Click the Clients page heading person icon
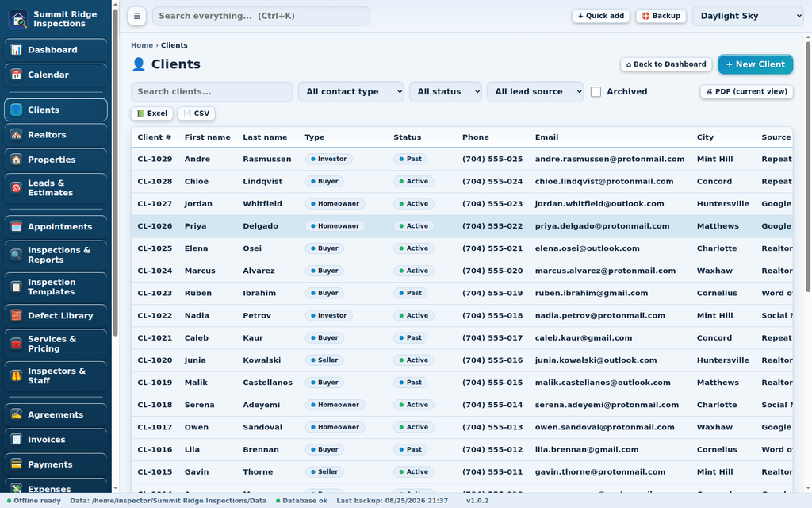The image size is (812, 508). (138, 64)
